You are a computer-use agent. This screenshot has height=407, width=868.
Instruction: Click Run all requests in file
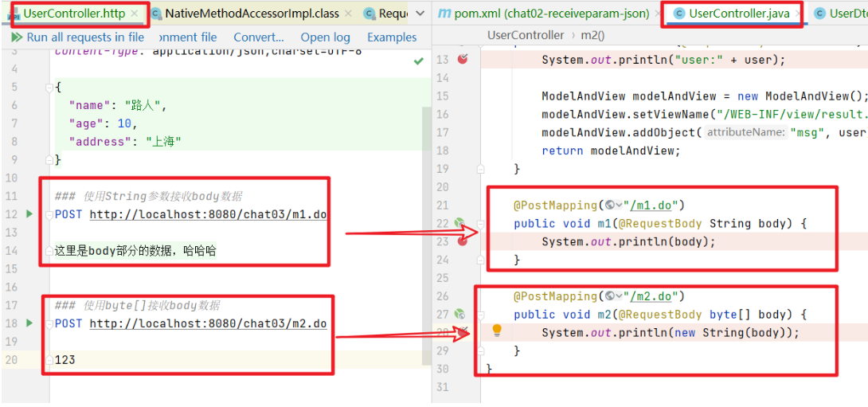[x=78, y=37]
